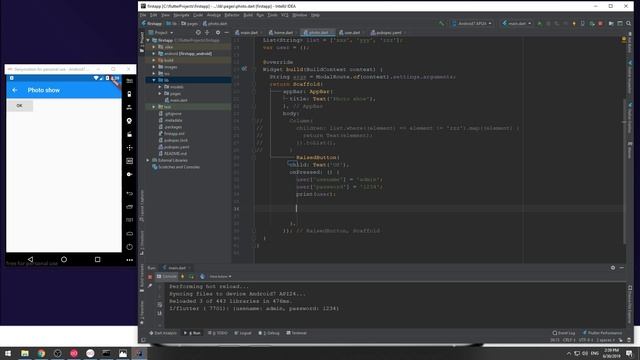Image resolution: width=640 pixels, height=360 pixels.
Task: Click the override gutter icon next to build method
Action: tap(244, 69)
